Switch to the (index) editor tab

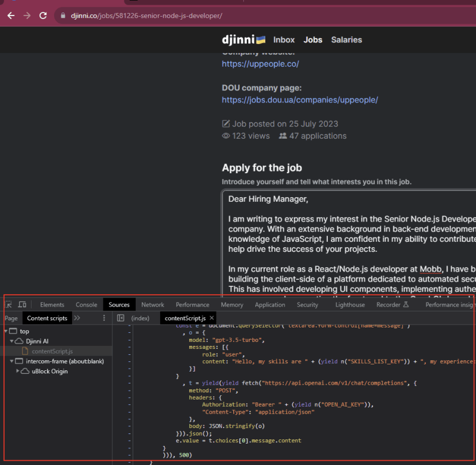pyautogui.click(x=140, y=319)
